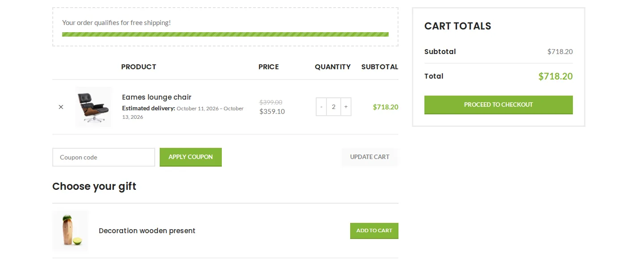Open the Eames lounge chair product link
The height and width of the screenshot is (268, 644).
(x=157, y=97)
